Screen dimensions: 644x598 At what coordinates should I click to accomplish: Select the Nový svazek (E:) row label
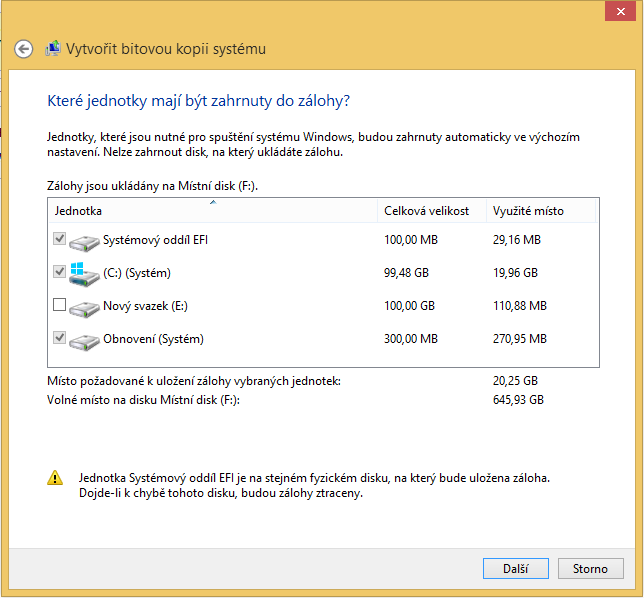pyautogui.click(x=145, y=306)
